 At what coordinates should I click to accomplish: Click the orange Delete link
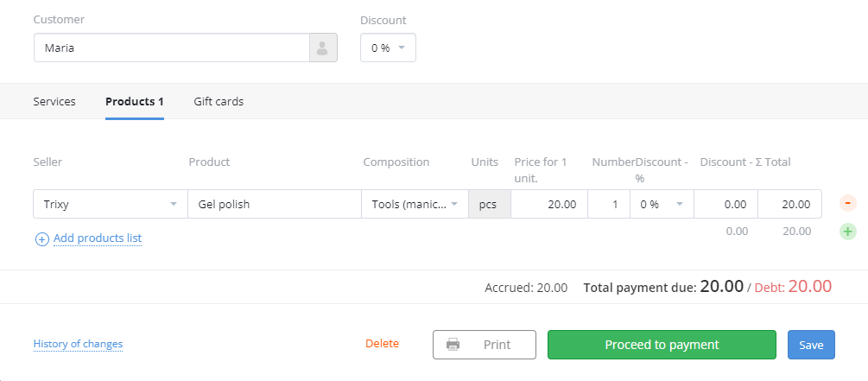[382, 343]
